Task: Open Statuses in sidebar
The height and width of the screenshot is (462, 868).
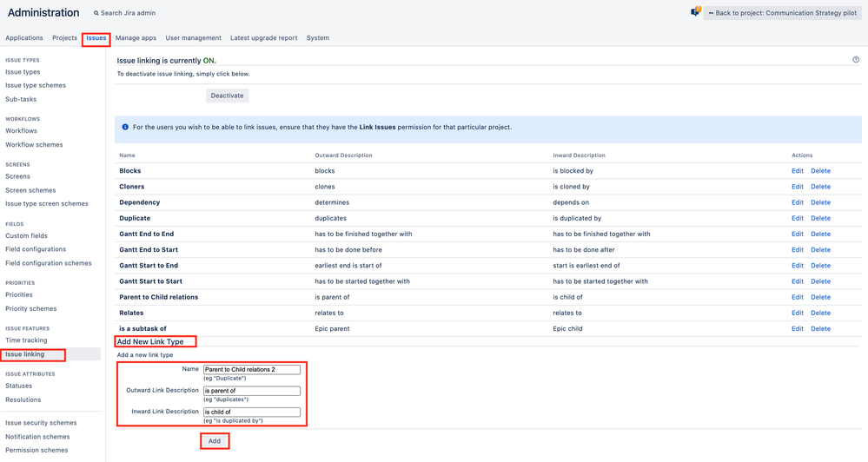Action: [x=19, y=386]
